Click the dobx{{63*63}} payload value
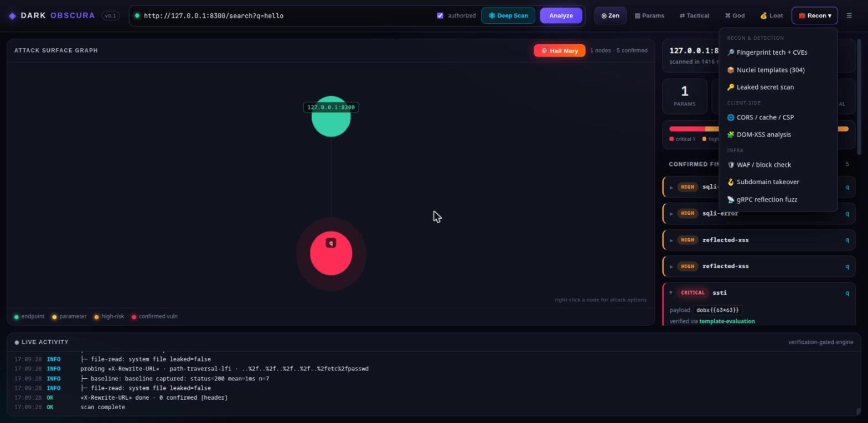The height and width of the screenshot is (423, 868). pyautogui.click(x=718, y=310)
